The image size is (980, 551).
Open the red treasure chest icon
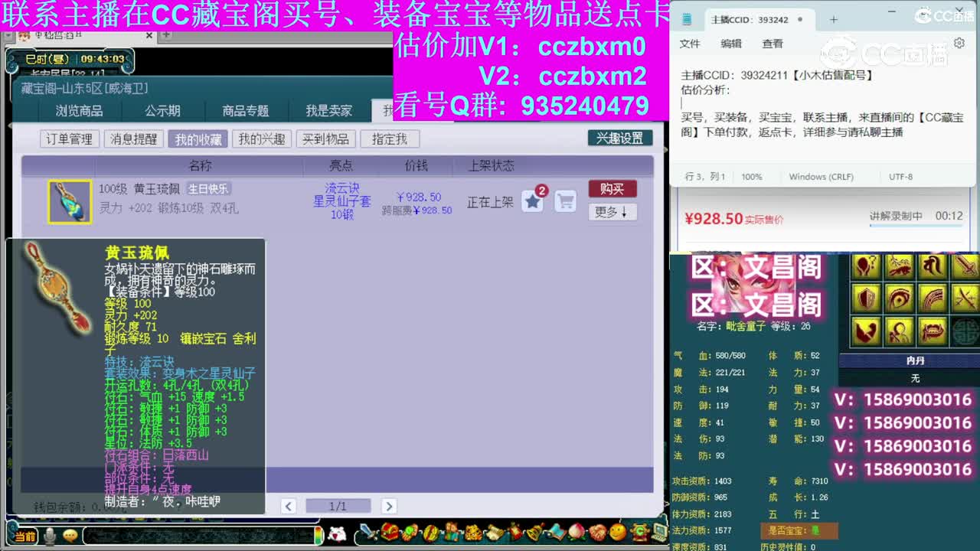390,532
